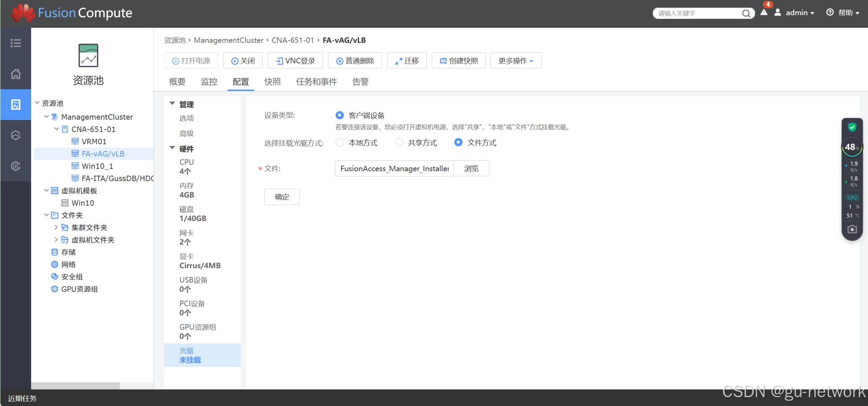Click the 创建快照 button
Image resolution: width=868 pixels, height=406 pixels.
tap(459, 61)
